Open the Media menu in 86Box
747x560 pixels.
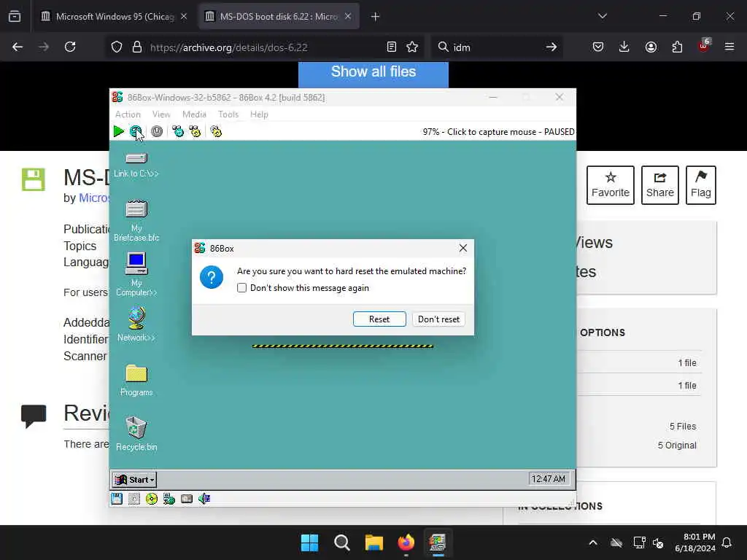pyautogui.click(x=194, y=114)
